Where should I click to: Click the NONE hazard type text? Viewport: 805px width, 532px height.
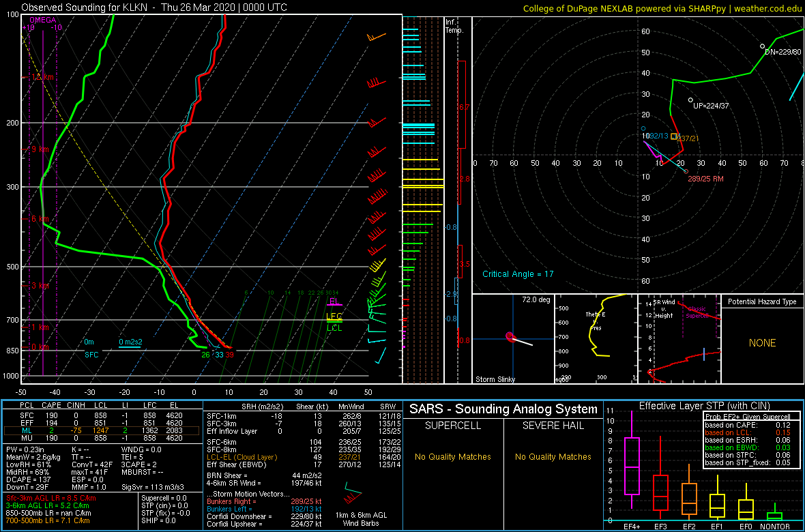click(762, 343)
